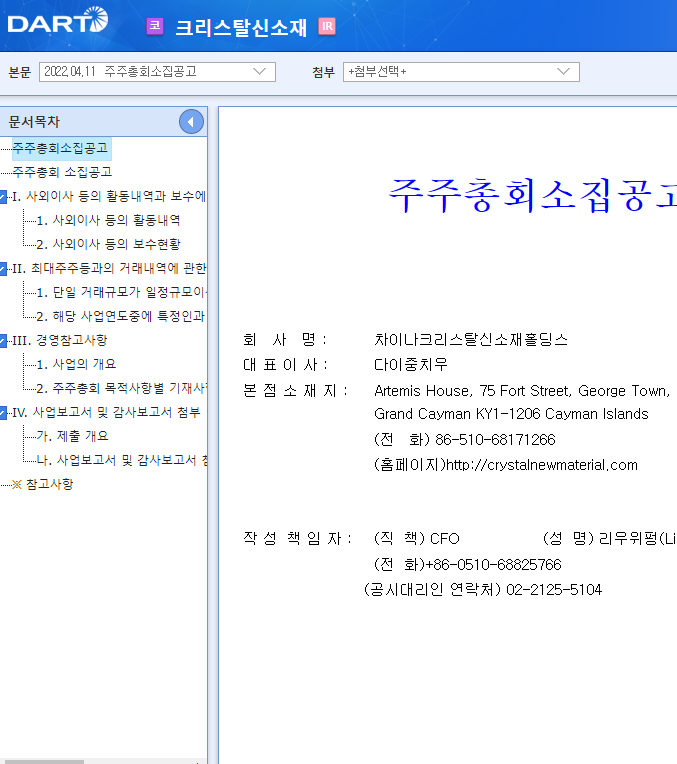Viewport: 677px width, 764px height.
Task: Click the 주주총회소집공고 blue document title
Action: pos(533,195)
